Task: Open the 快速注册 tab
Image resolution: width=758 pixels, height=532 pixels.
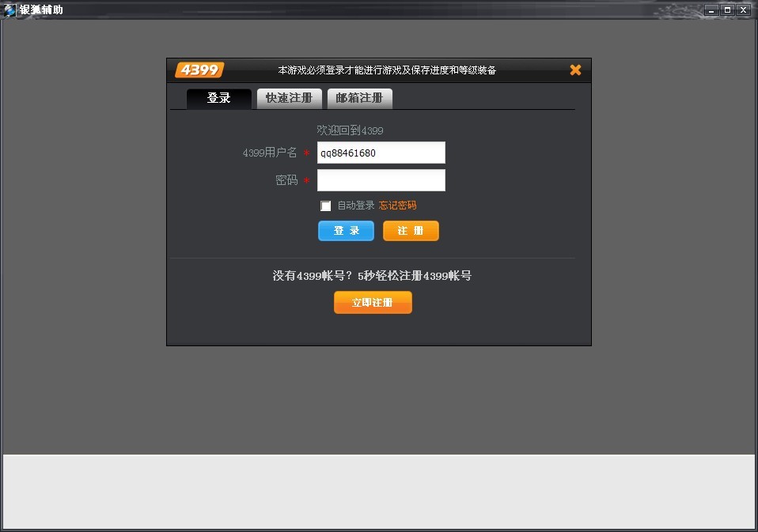Action: coord(289,99)
